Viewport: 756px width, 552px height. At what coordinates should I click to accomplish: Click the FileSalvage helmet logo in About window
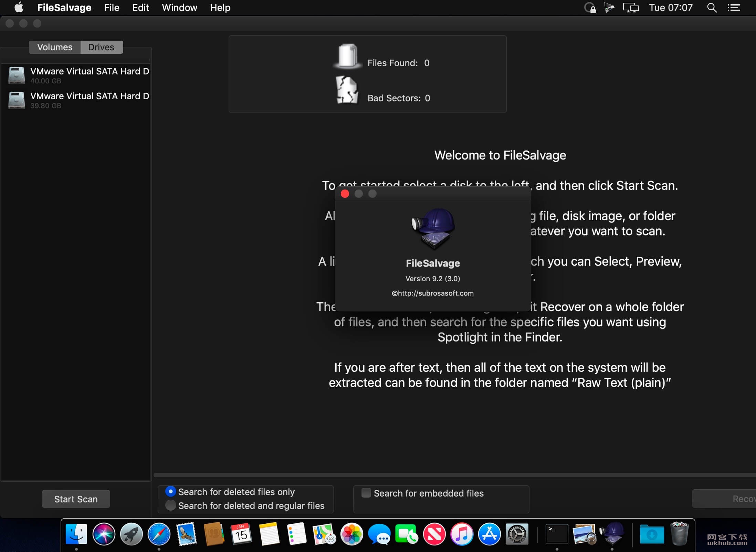[433, 229]
